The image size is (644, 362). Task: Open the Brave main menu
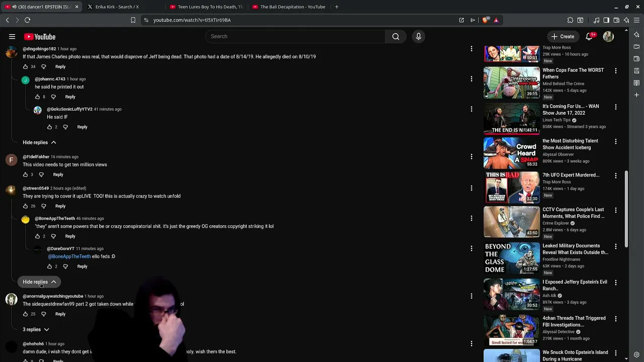pos(636,20)
